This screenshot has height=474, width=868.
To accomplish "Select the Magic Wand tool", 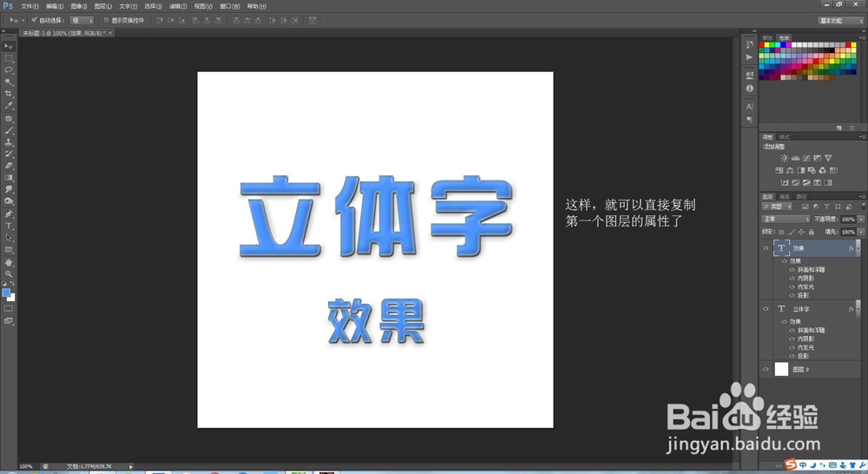I will click(9, 82).
